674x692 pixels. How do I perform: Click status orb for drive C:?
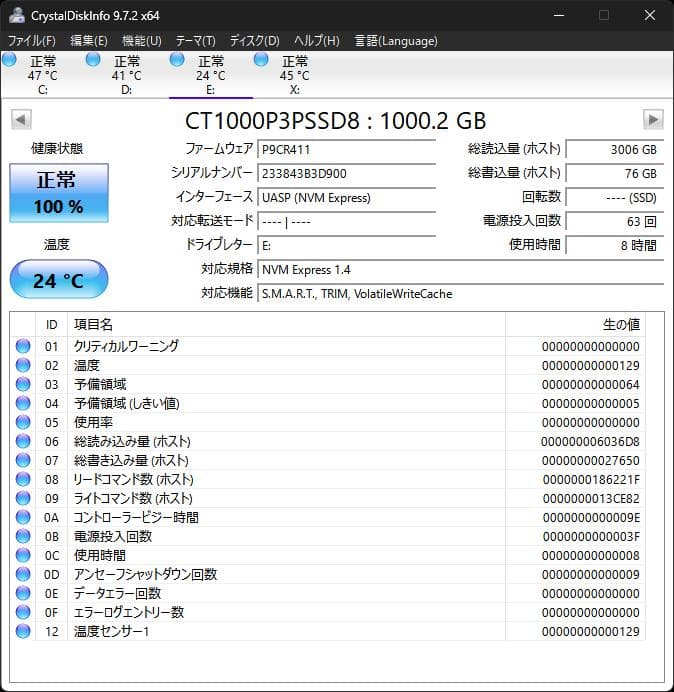10,60
